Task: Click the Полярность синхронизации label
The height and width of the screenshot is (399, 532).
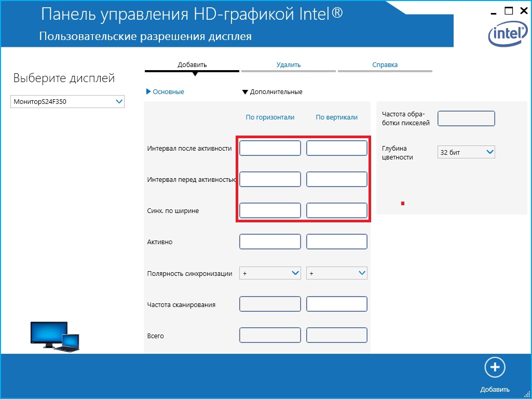Action: tap(189, 274)
